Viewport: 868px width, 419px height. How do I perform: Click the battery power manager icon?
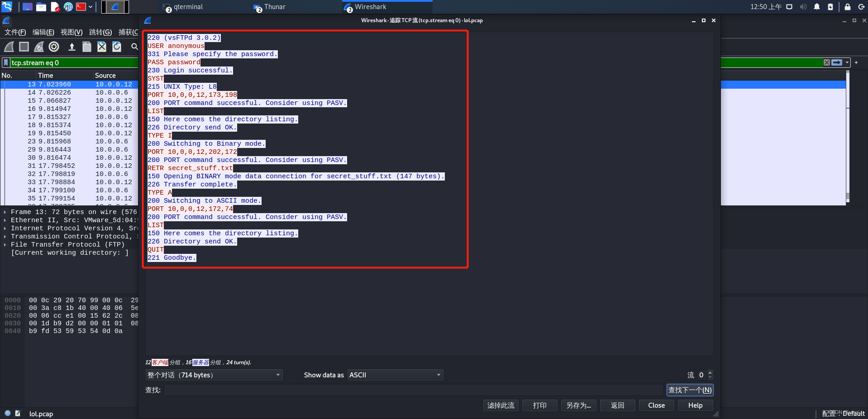[x=830, y=7]
